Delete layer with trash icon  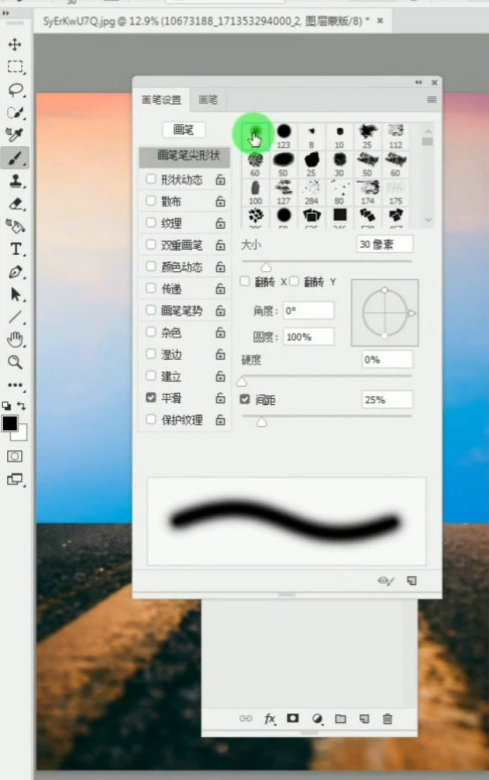pyautogui.click(x=388, y=718)
